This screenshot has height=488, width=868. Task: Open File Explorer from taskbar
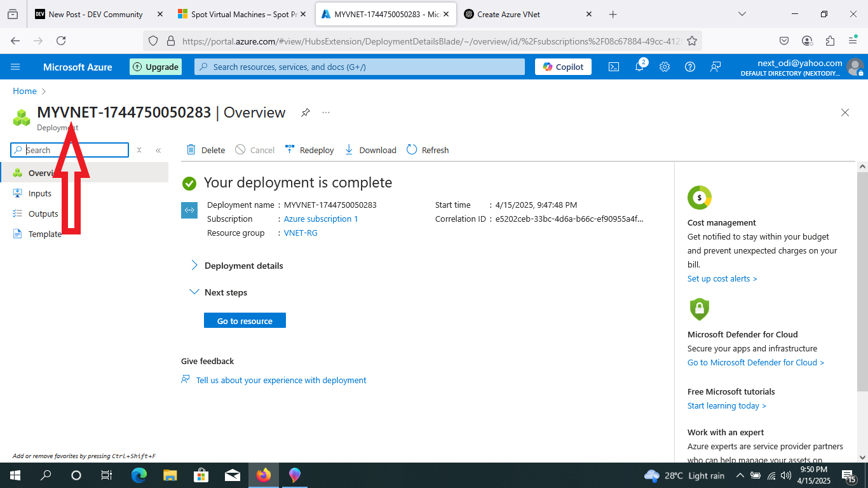pos(170,475)
